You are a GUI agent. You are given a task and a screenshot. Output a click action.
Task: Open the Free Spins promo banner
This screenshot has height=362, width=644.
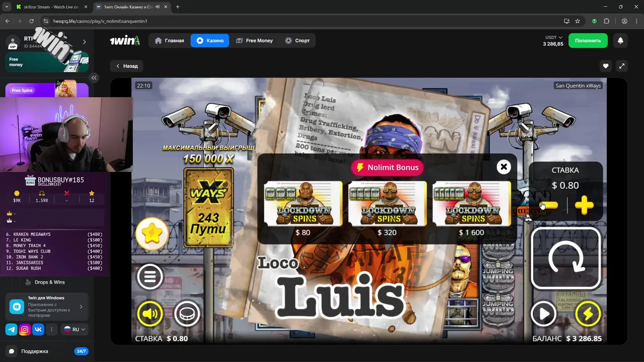[x=47, y=89]
